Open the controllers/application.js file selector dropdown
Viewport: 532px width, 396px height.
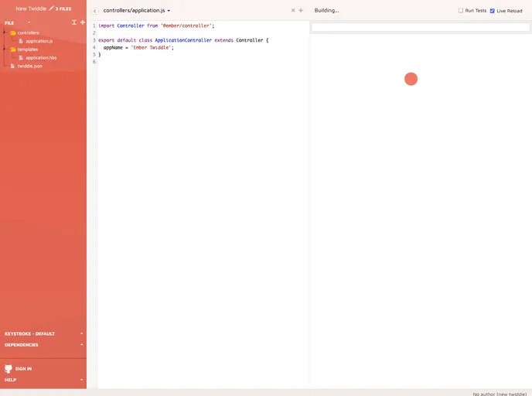tap(137, 11)
